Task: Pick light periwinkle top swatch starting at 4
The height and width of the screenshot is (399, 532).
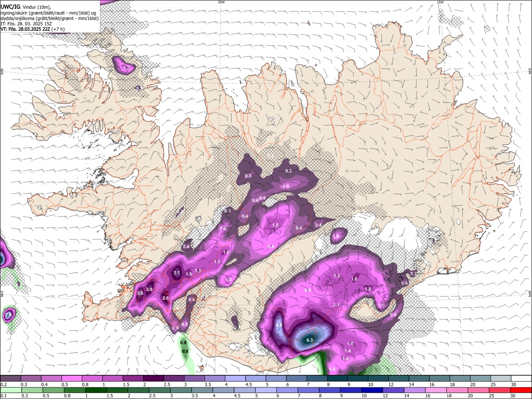Action: coord(235,379)
